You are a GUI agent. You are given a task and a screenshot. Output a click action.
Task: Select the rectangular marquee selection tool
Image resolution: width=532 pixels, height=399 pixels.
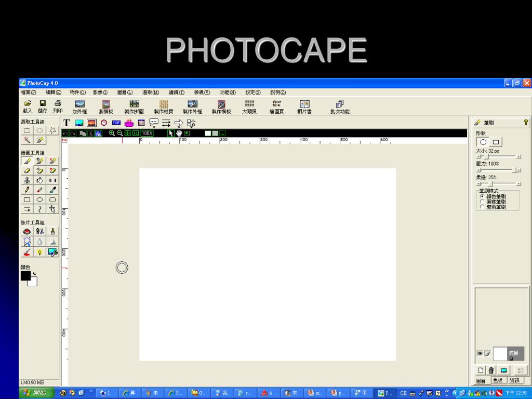pos(27,130)
